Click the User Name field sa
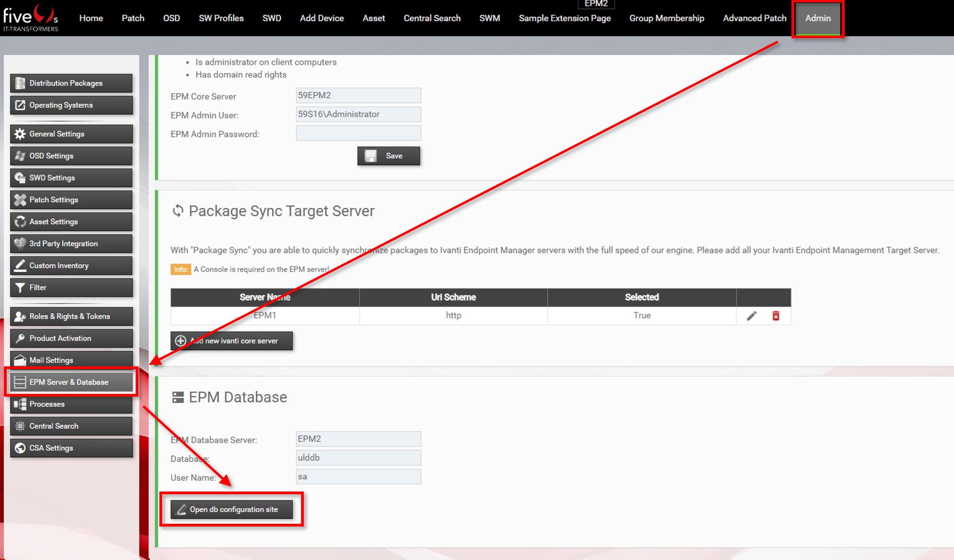The height and width of the screenshot is (560, 954). [358, 477]
